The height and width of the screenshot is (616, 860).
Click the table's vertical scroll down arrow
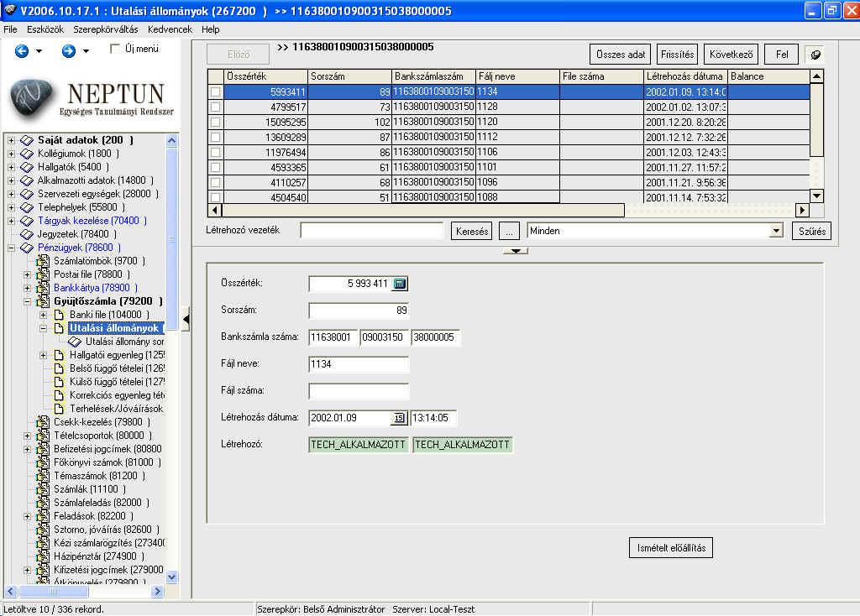click(x=816, y=196)
